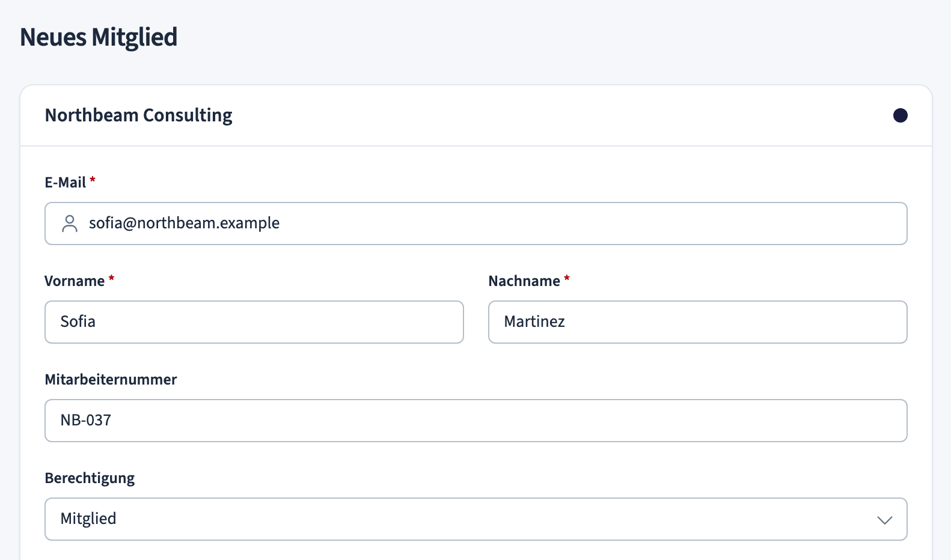Expand the chevron arrow in the Berechtigung field
Screen dimensions: 951x560
point(884,520)
